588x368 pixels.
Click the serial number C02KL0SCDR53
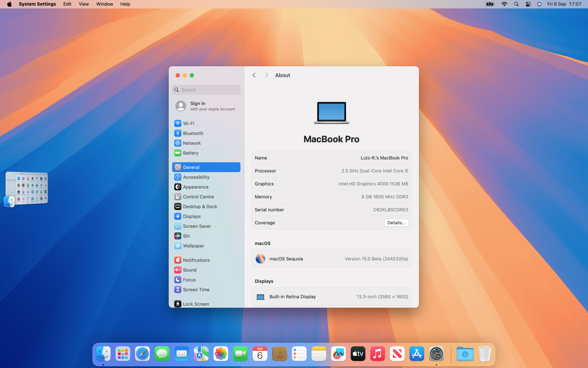tap(391, 210)
